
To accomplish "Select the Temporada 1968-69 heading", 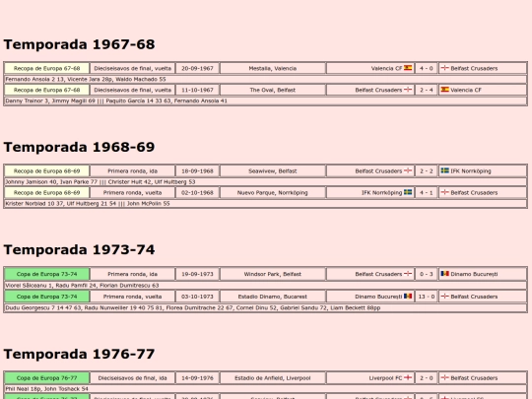I will coord(79,147).
